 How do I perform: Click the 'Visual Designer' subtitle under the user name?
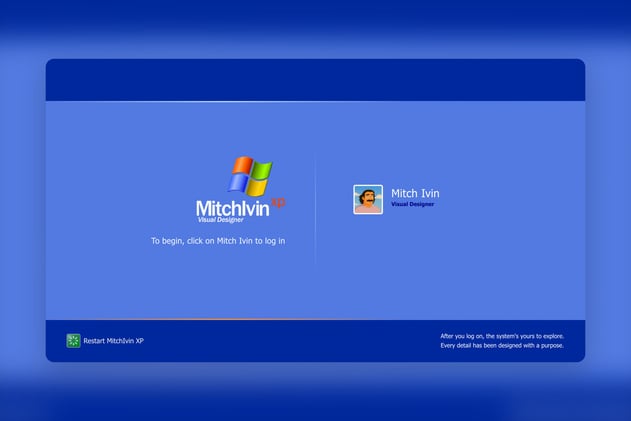point(412,204)
